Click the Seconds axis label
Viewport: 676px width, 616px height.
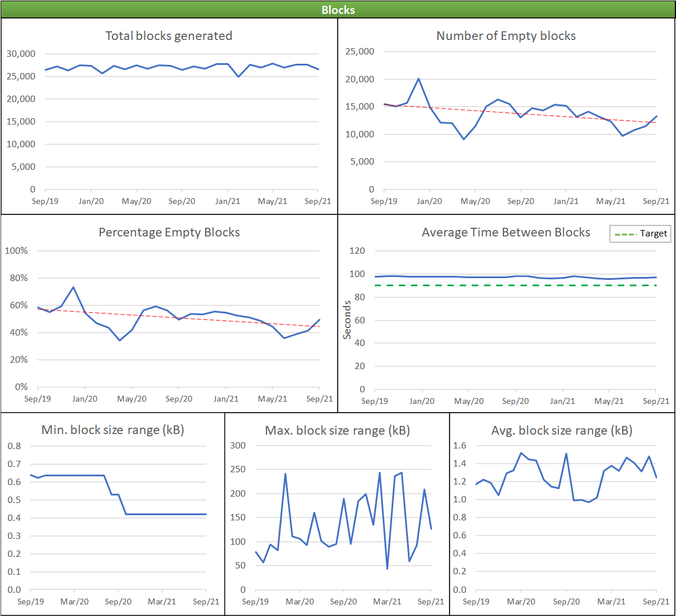coord(347,320)
